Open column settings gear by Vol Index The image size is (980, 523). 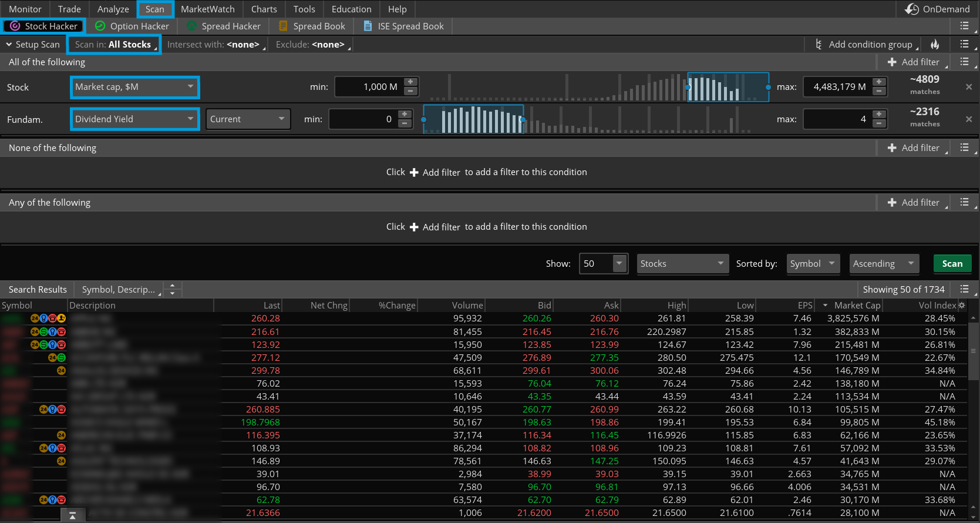[x=962, y=305]
